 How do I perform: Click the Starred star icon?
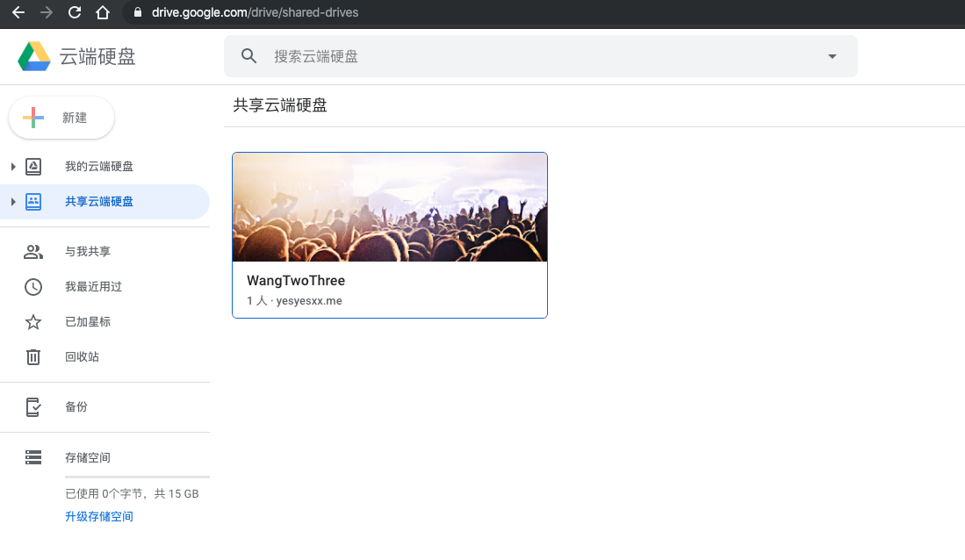pos(33,322)
